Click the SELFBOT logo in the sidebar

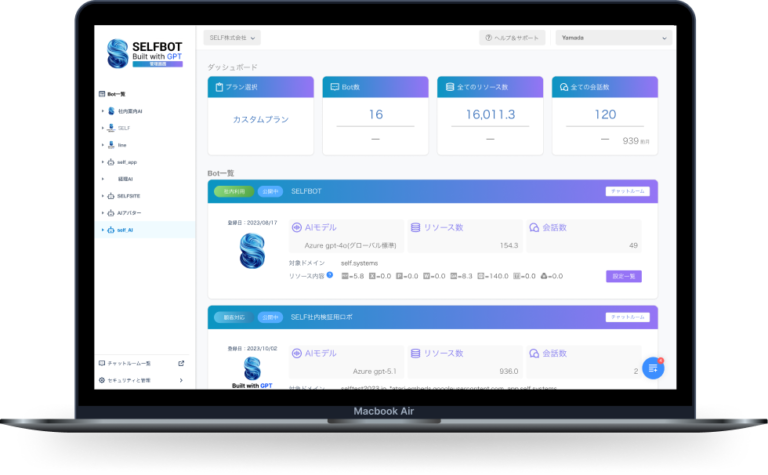coord(144,55)
